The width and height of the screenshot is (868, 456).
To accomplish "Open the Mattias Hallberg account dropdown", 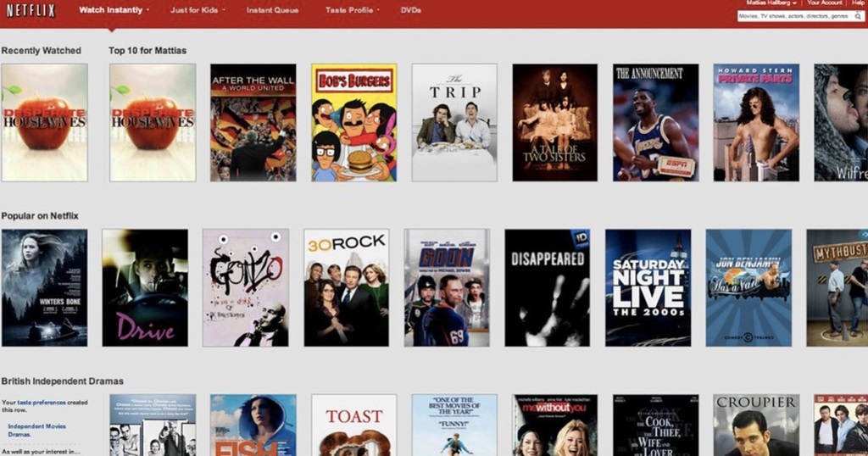I will 771,3.
